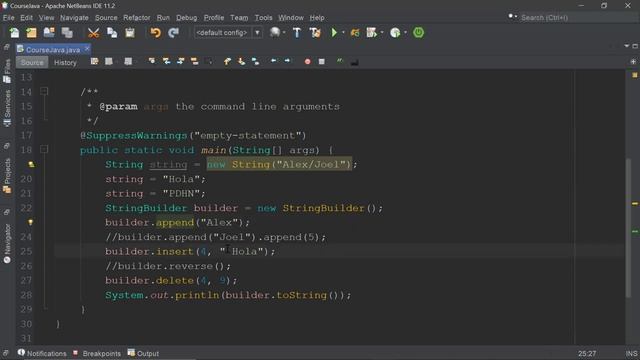The width and height of the screenshot is (640, 360).
Task: Jump to next bookmark icon
Action: (242, 61)
